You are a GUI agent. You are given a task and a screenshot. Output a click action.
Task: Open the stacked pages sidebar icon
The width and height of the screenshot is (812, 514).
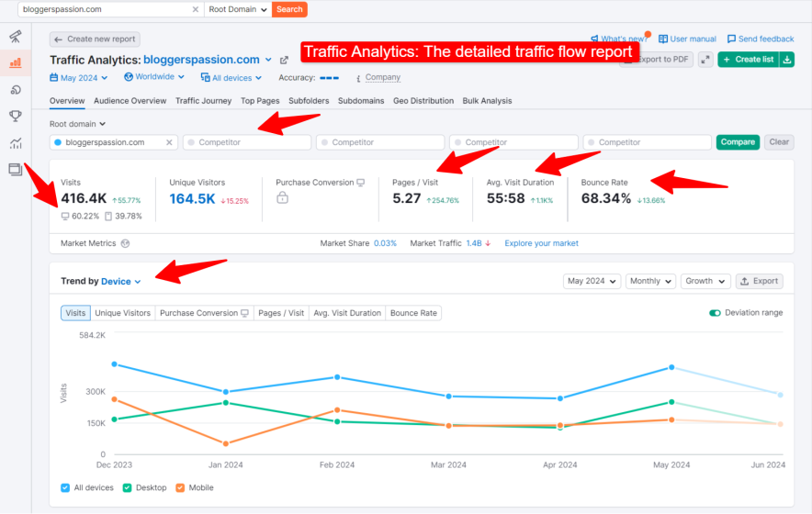coord(16,169)
